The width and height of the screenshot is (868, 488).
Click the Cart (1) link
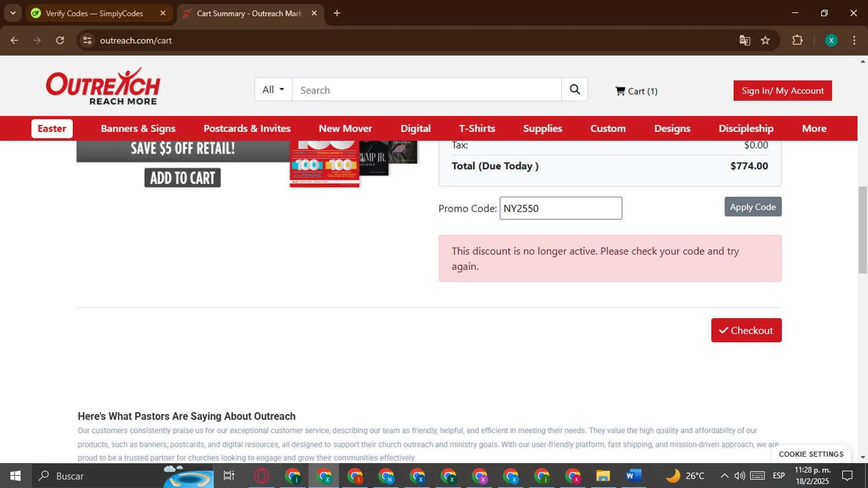637,91
